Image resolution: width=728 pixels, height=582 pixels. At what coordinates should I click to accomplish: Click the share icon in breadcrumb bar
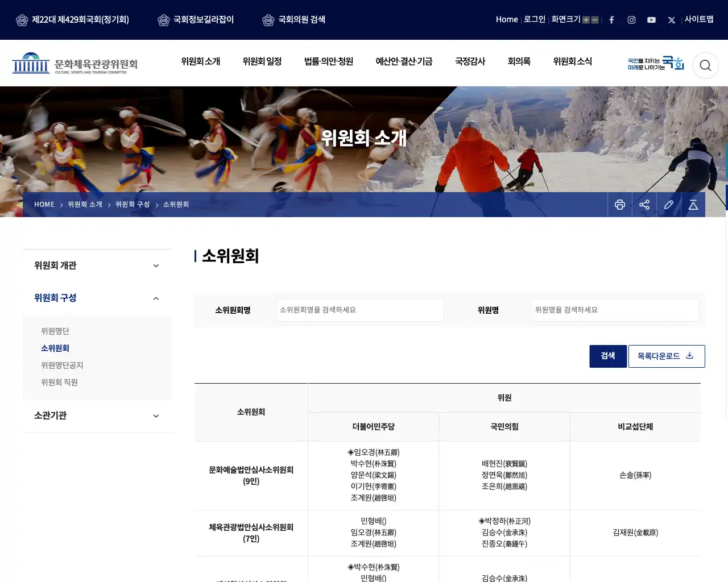644,205
